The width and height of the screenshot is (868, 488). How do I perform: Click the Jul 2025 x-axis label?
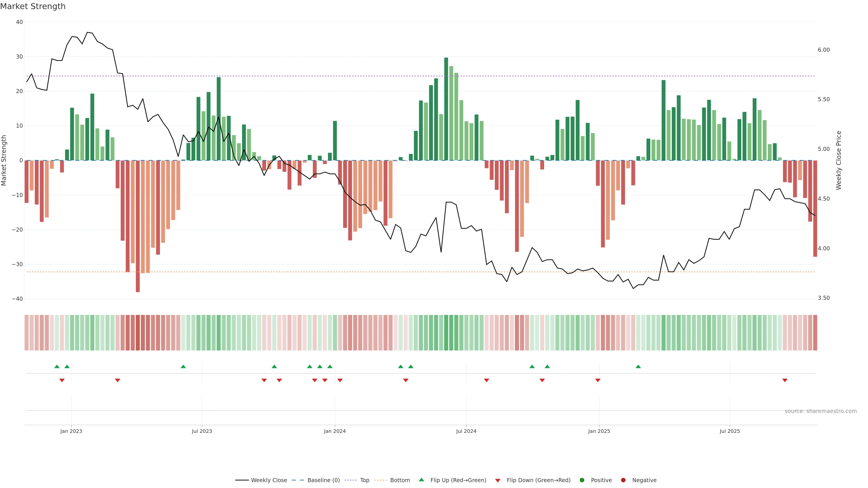tap(729, 431)
